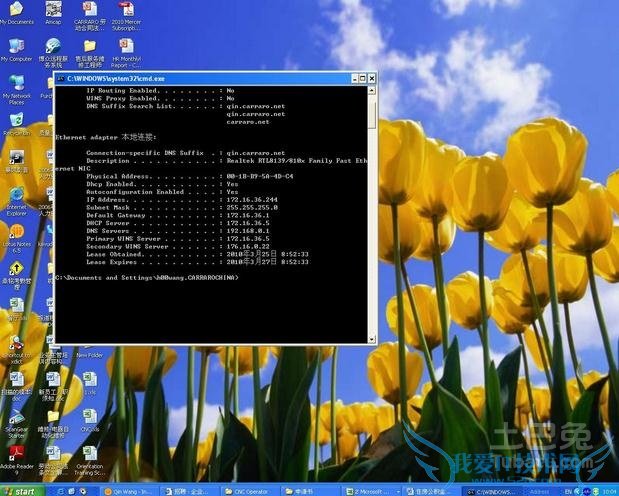The width and height of the screenshot is (619, 496).
Task: Click the Start button
Action: (x=20, y=490)
